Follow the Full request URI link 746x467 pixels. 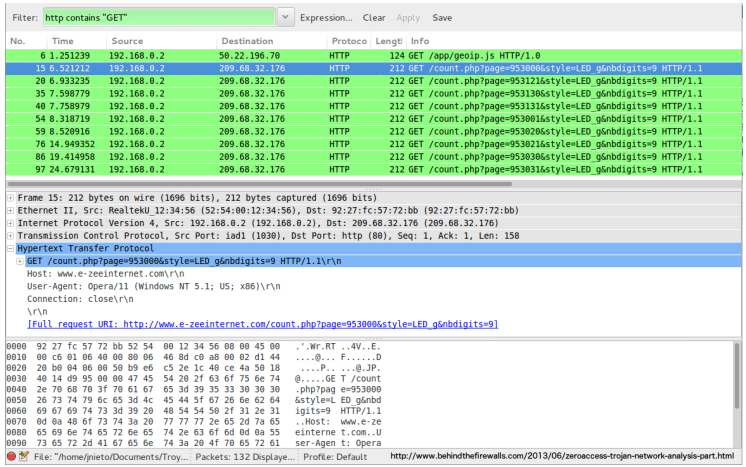[x=262, y=324]
